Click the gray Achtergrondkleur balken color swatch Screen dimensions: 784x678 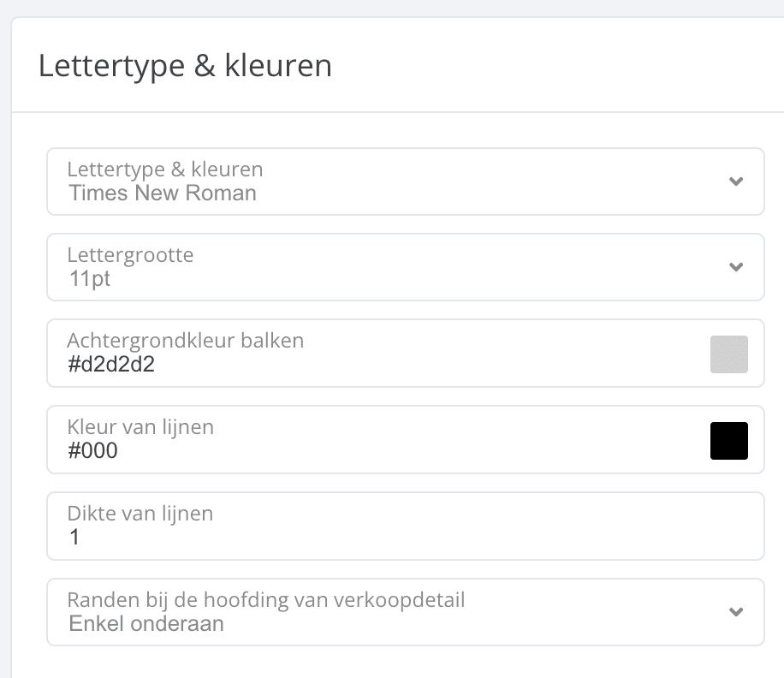pos(729,354)
